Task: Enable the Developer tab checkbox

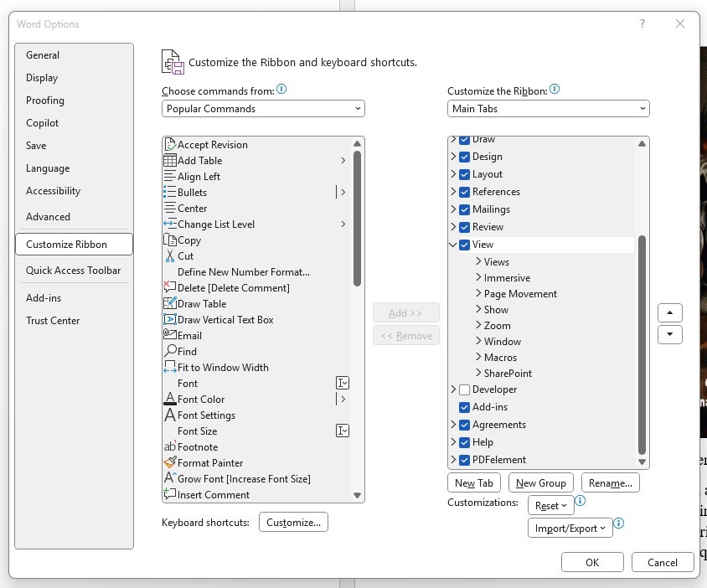Action: (464, 389)
